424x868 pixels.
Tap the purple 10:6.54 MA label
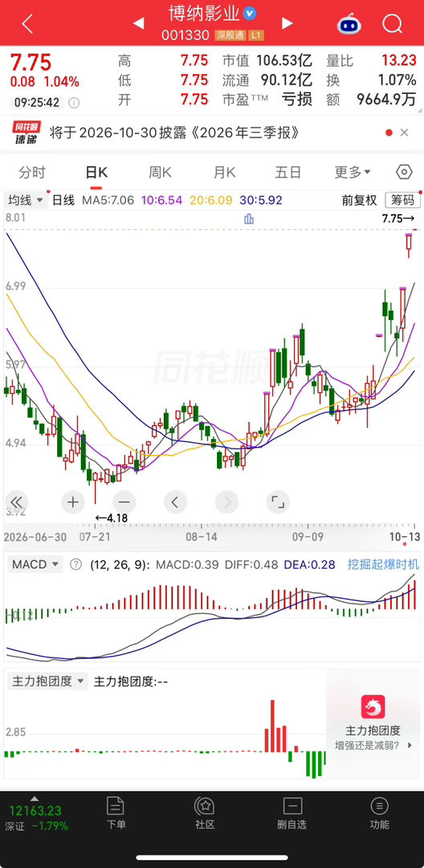(162, 200)
